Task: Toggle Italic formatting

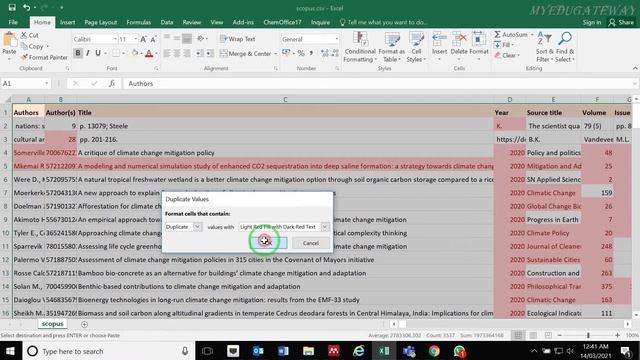Action: 88,53
